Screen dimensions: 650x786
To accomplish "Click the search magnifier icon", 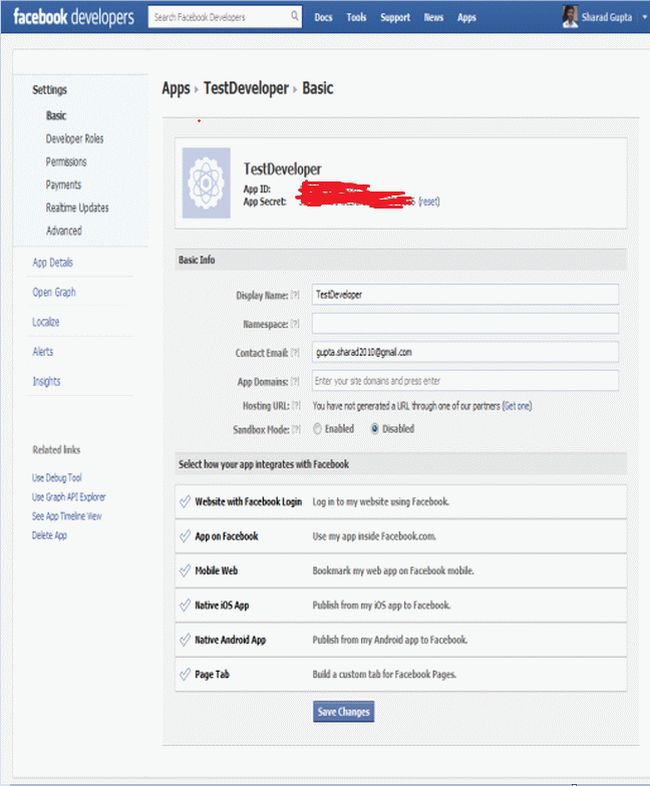I will [x=295, y=16].
